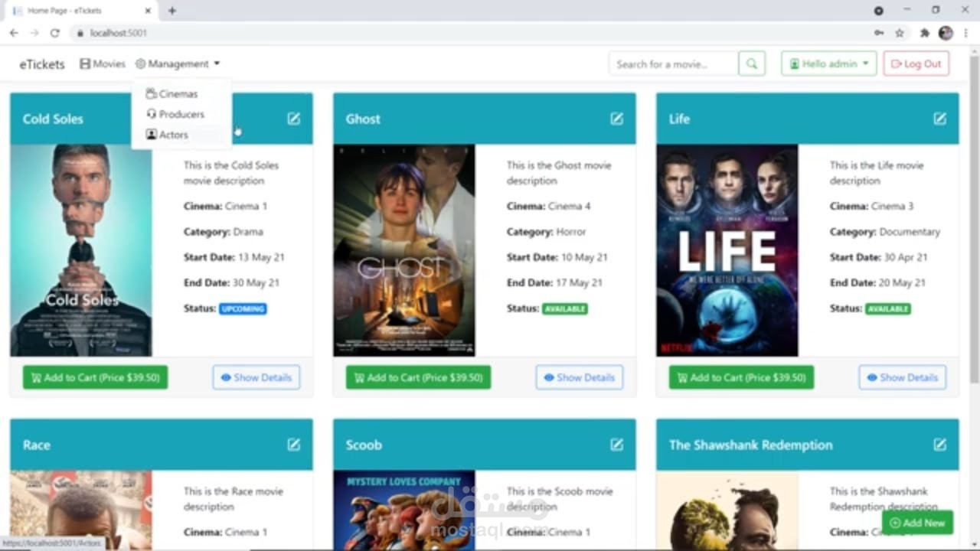The height and width of the screenshot is (551, 980).
Task: Click the UPCOMING status badge
Action: [243, 309]
